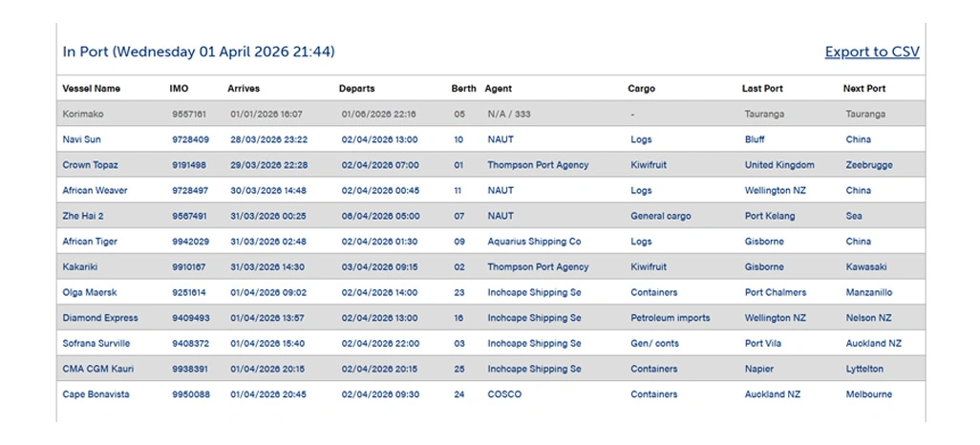Open Cape Bonavista vessel details
The image size is (980, 445).
[x=96, y=394]
